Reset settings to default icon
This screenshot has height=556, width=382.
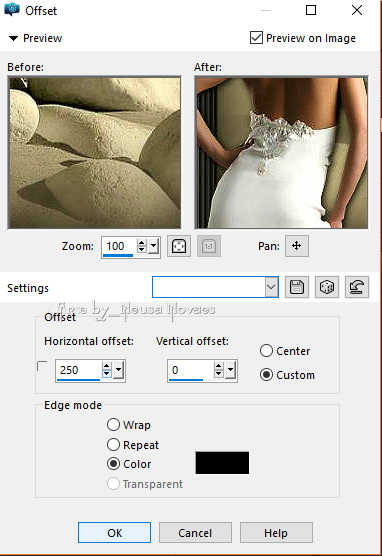356,287
